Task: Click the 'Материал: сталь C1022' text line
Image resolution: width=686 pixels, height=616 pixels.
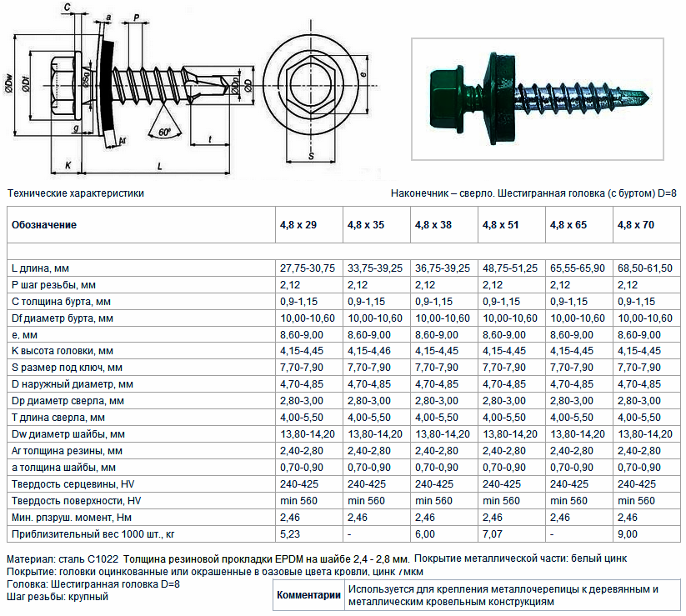Action: [x=71, y=558]
